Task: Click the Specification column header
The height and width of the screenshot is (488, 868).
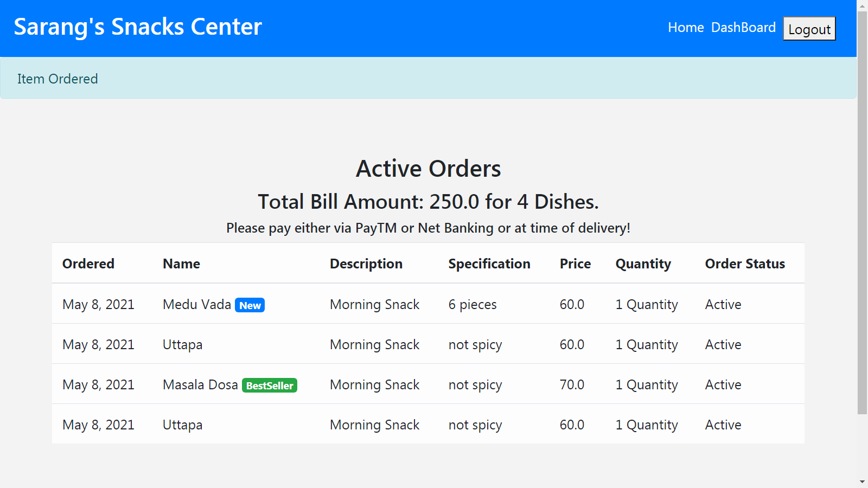Action: point(489,264)
